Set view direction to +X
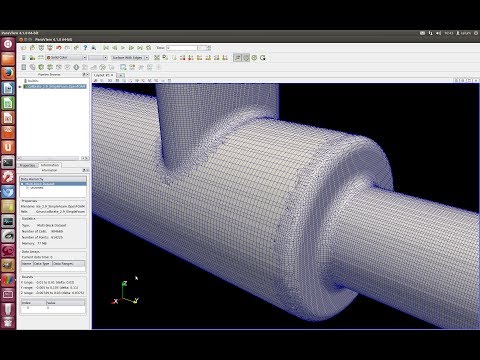The image size is (480, 360). 182,58
